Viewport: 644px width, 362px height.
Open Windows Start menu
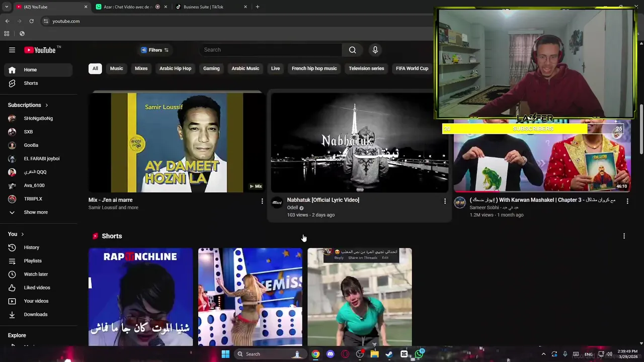coord(225,354)
